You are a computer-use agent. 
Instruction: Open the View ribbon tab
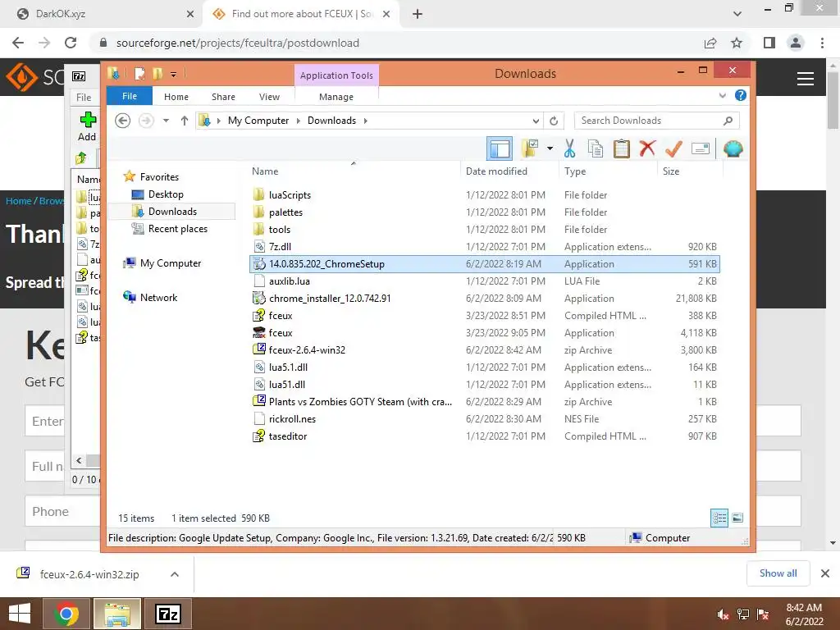click(269, 97)
